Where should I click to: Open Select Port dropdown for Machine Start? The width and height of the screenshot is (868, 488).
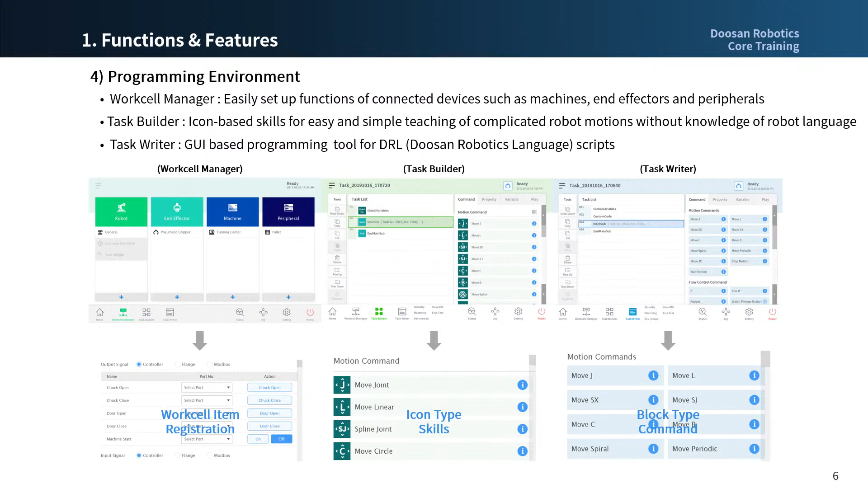[207, 439]
